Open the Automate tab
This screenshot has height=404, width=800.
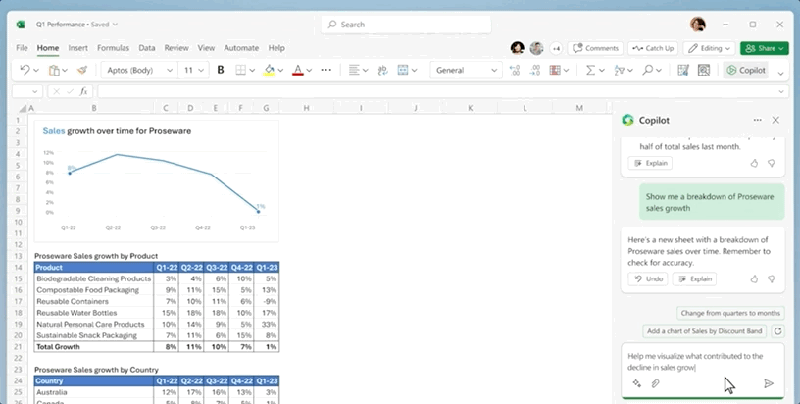click(241, 47)
